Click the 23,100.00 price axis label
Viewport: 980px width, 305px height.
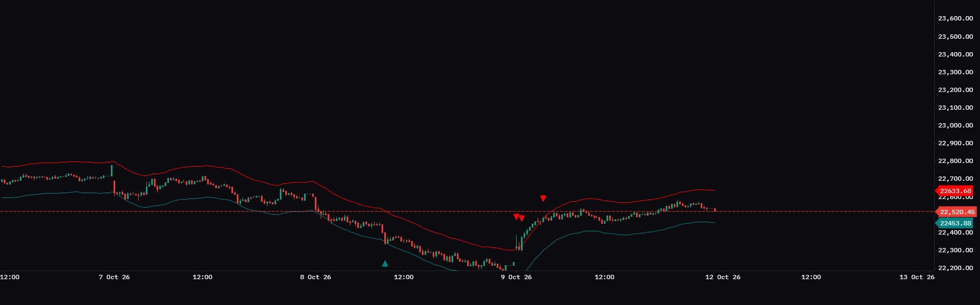pos(955,108)
